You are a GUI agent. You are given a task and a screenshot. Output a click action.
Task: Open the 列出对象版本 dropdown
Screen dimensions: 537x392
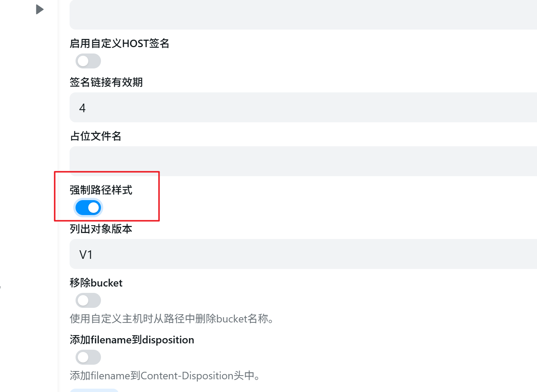(303, 254)
